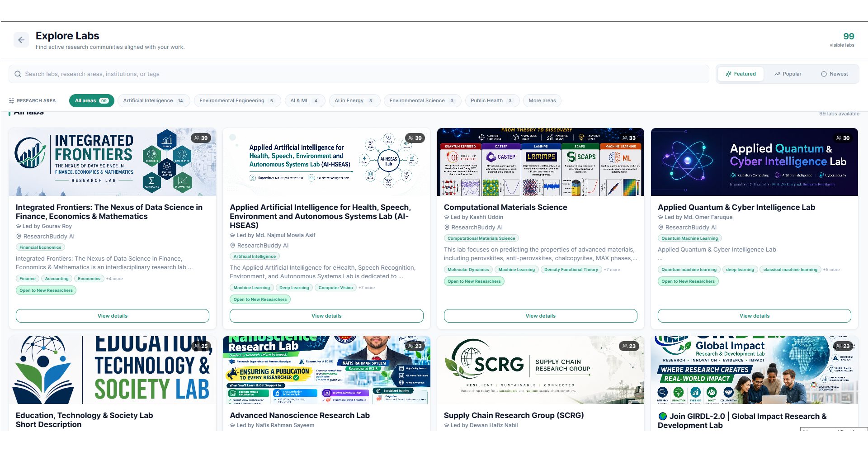View details of Integrated Frontiers lab
Viewport: 868px width, 466px height.
[113, 316]
